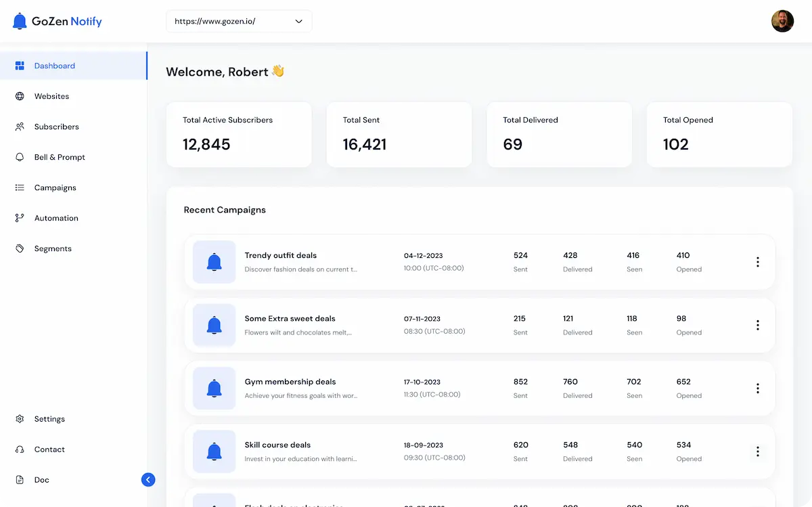
Task: Open Settings from the sidebar
Action: [50, 418]
